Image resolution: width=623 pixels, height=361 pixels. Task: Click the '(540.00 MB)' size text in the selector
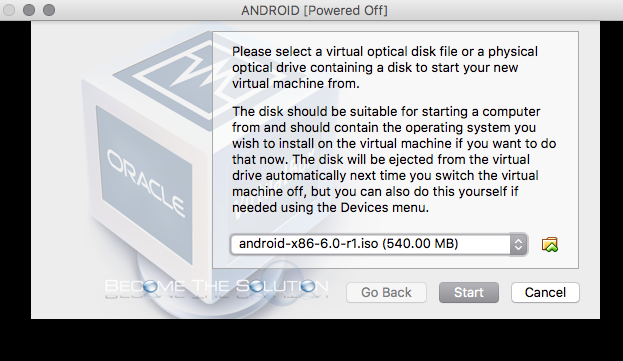tap(420, 243)
